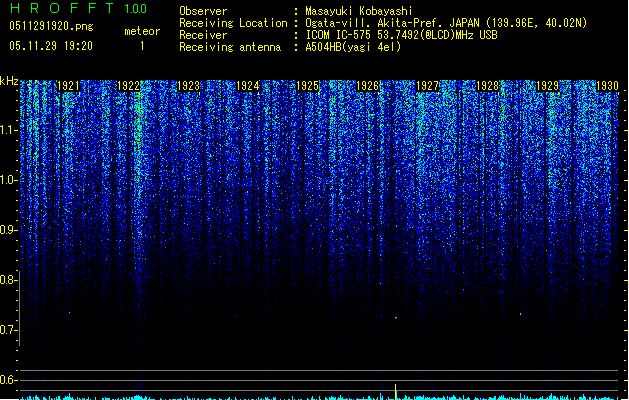Select the filename 0511291920.png
This screenshot has height=400, width=629.
point(51,26)
